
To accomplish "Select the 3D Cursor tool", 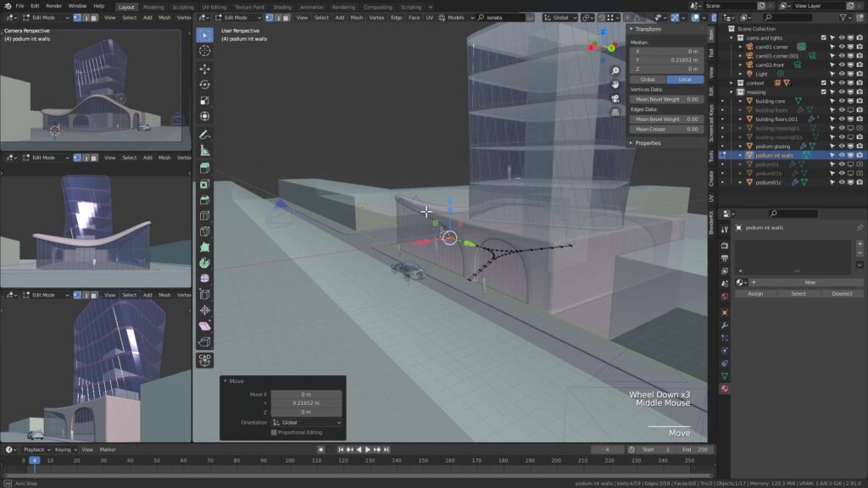I will click(x=205, y=51).
